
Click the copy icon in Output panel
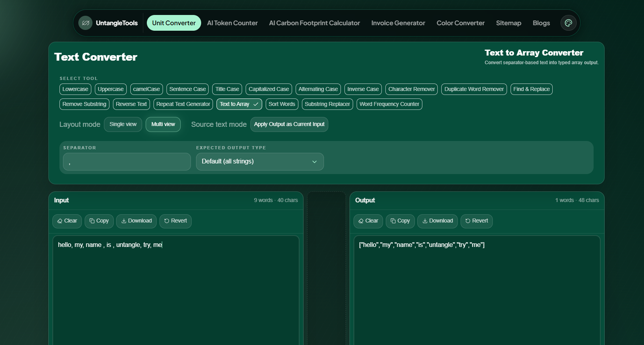[x=393, y=221]
